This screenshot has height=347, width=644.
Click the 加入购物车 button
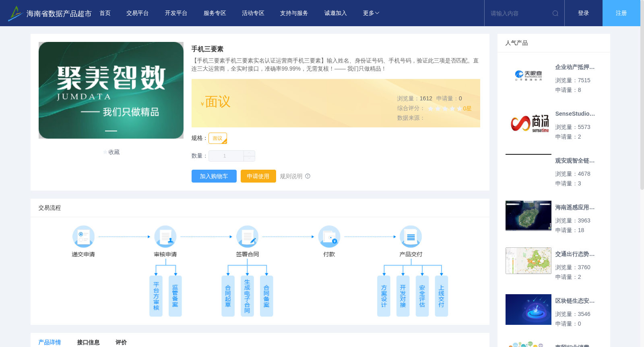click(214, 176)
